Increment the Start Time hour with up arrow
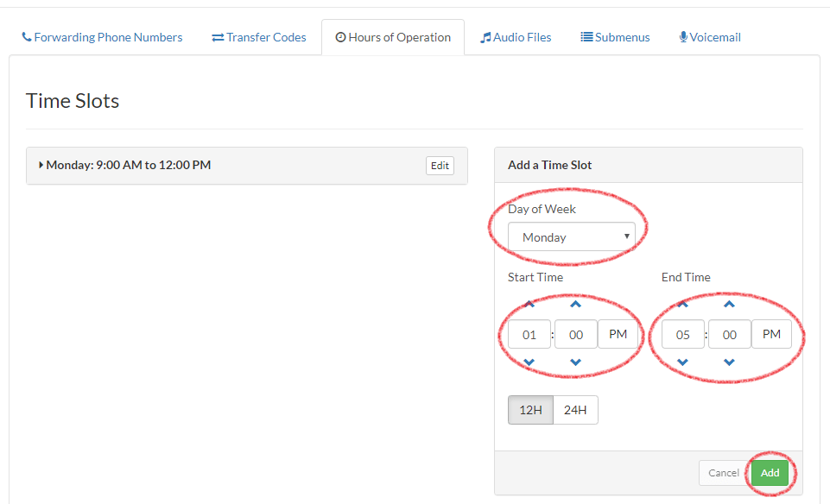Image resolution: width=830 pixels, height=504 pixels. (x=528, y=304)
